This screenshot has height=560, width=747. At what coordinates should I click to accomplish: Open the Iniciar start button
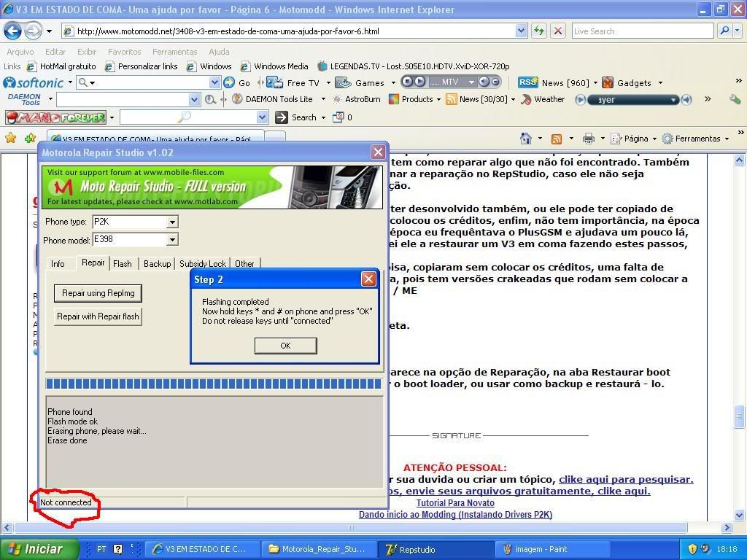[x=35, y=549]
